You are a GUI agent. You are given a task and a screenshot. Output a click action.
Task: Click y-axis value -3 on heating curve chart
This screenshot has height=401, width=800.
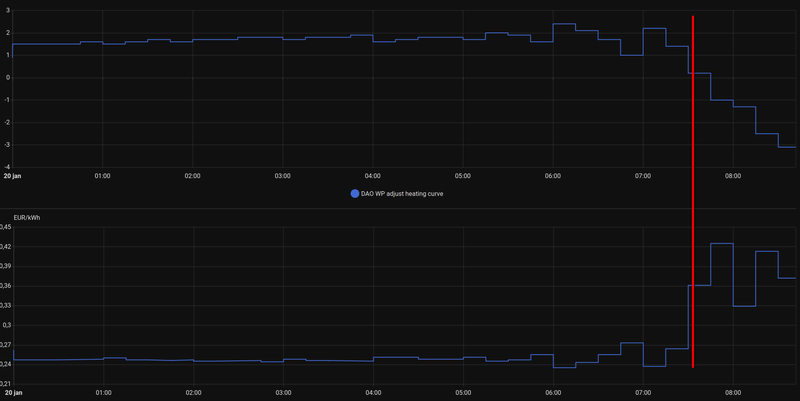click(x=7, y=145)
